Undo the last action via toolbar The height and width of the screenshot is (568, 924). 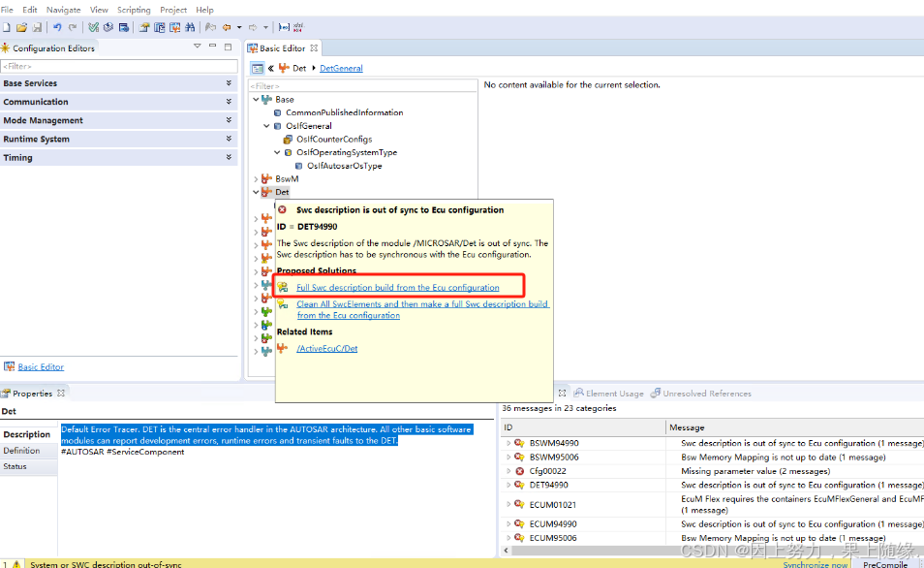coord(57,27)
